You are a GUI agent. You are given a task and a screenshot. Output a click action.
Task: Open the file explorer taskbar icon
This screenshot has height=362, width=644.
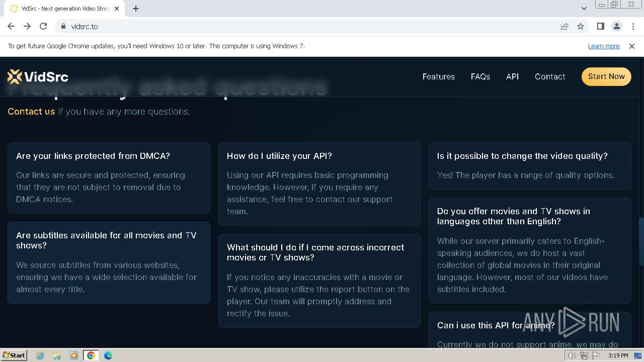(57, 355)
